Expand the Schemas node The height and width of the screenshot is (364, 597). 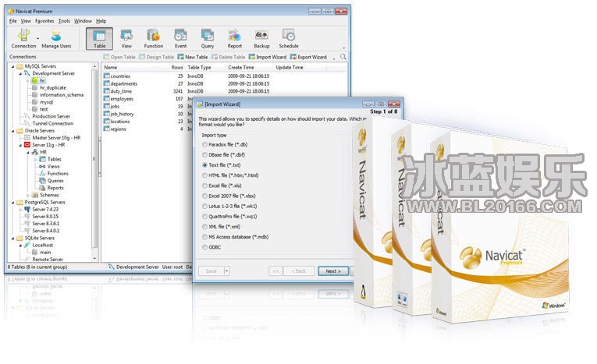point(28,195)
